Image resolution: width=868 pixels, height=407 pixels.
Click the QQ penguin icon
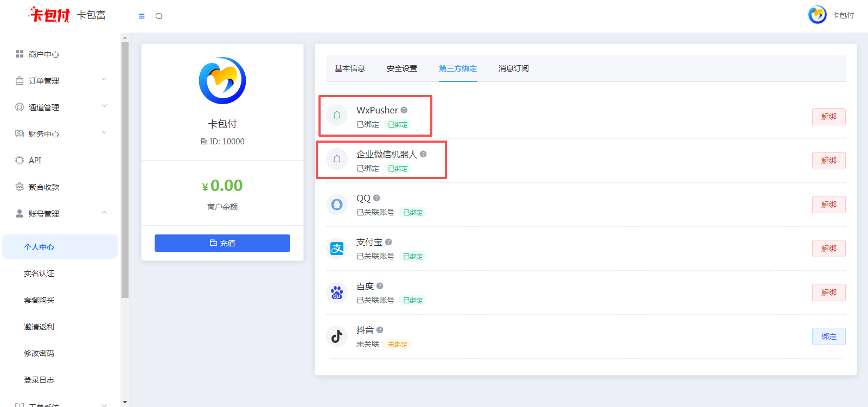pyautogui.click(x=337, y=205)
